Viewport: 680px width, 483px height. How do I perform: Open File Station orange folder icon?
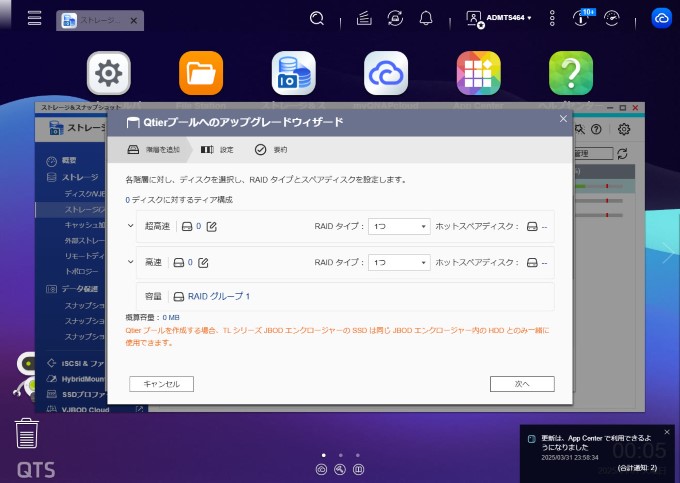pyautogui.click(x=201, y=73)
